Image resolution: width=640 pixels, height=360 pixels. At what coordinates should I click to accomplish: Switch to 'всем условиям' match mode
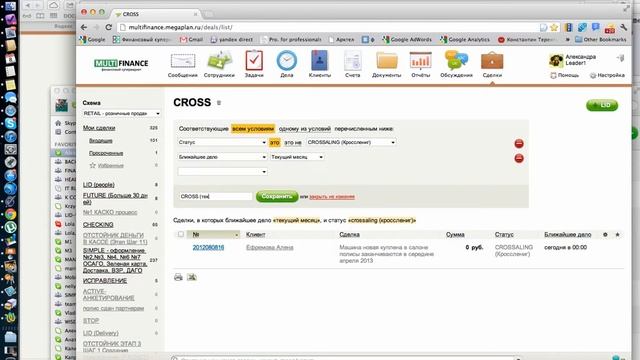(x=253, y=129)
